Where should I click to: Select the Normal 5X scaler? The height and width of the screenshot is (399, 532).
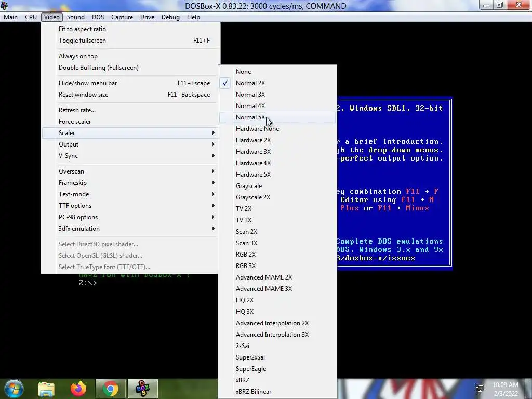tap(277, 117)
